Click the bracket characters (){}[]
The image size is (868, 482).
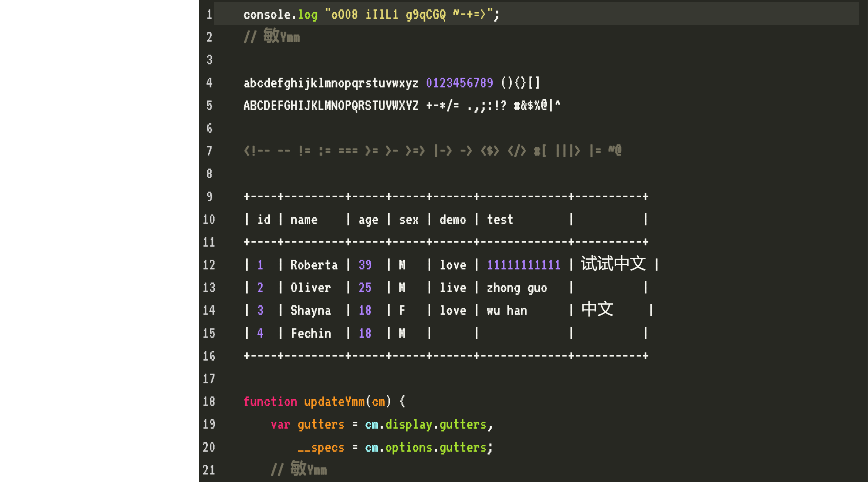tap(520, 83)
